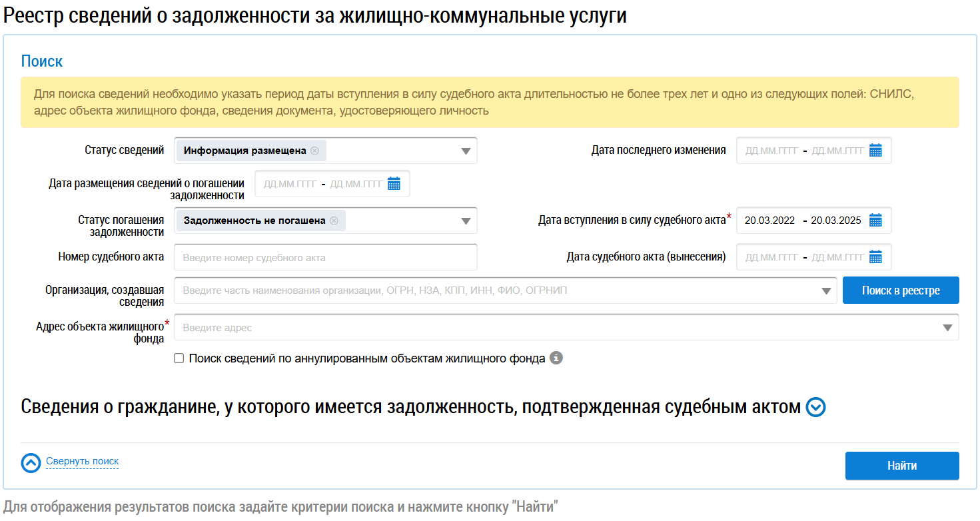Open the 'Статус сведений' dropdown
The image size is (980, 521).
[466, 151]
